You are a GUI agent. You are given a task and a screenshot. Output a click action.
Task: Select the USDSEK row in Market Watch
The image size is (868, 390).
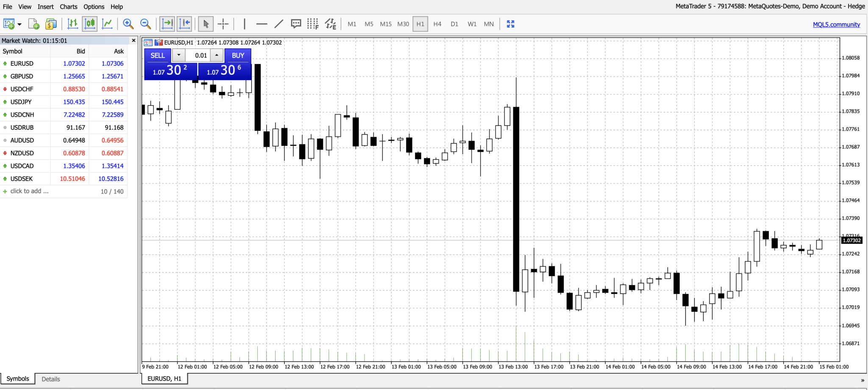click(64, 179)
